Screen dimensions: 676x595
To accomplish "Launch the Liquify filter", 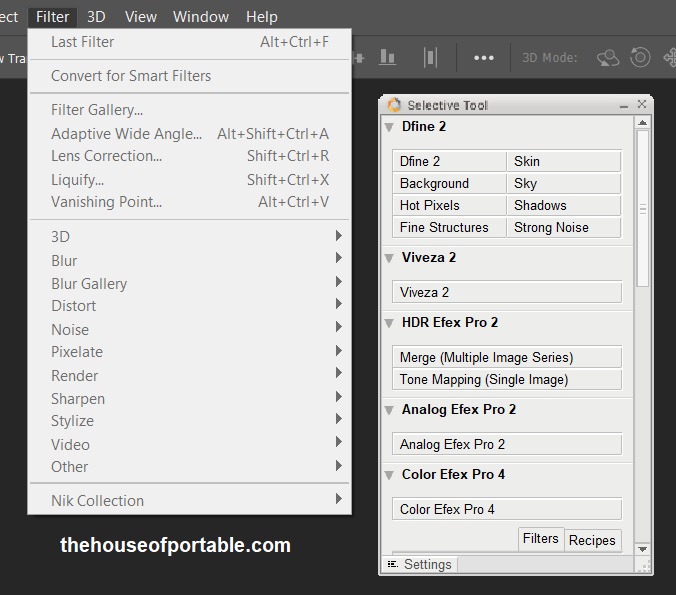I will point(190,179).
